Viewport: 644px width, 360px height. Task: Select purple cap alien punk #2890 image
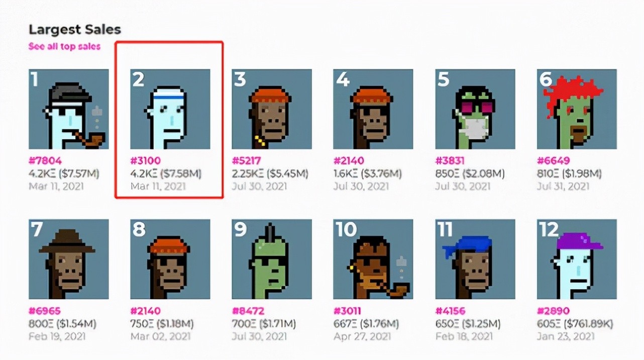tap(577, 259)
